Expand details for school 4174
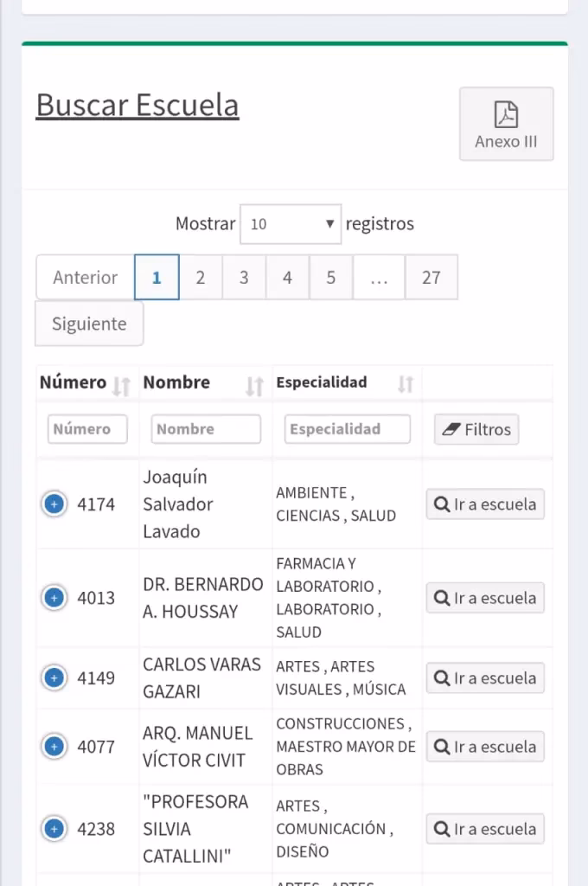This screenshot has width=588, height=886. 54,504
